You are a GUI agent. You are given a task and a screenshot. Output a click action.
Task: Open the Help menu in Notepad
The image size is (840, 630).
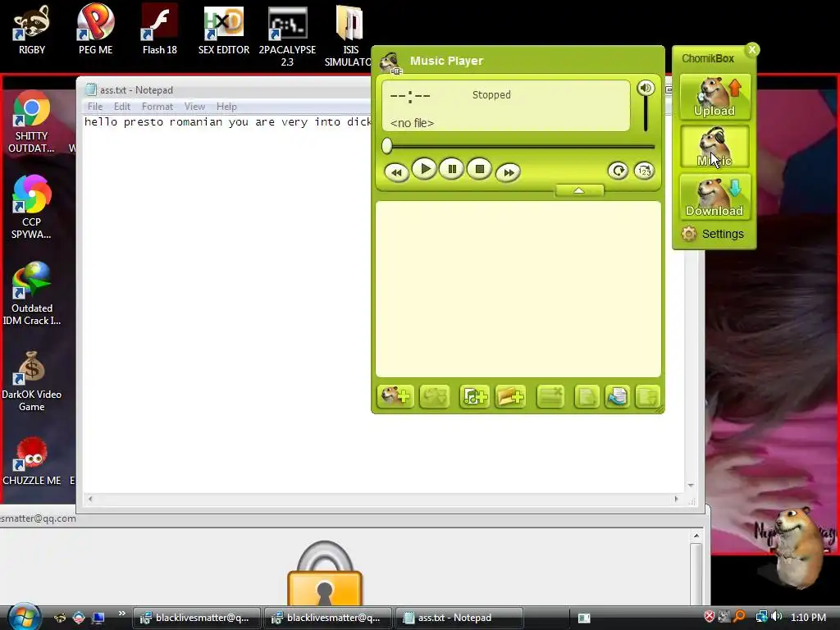(x=226, y=107)
